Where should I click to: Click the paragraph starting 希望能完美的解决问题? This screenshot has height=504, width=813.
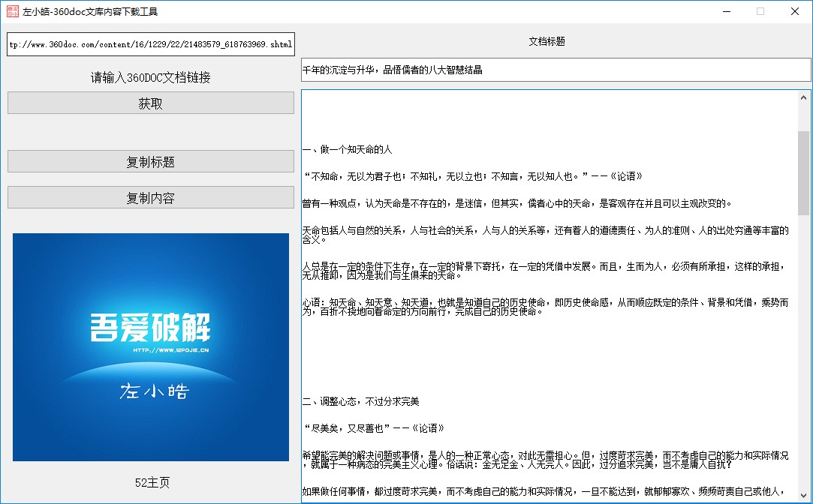(546, 460)
